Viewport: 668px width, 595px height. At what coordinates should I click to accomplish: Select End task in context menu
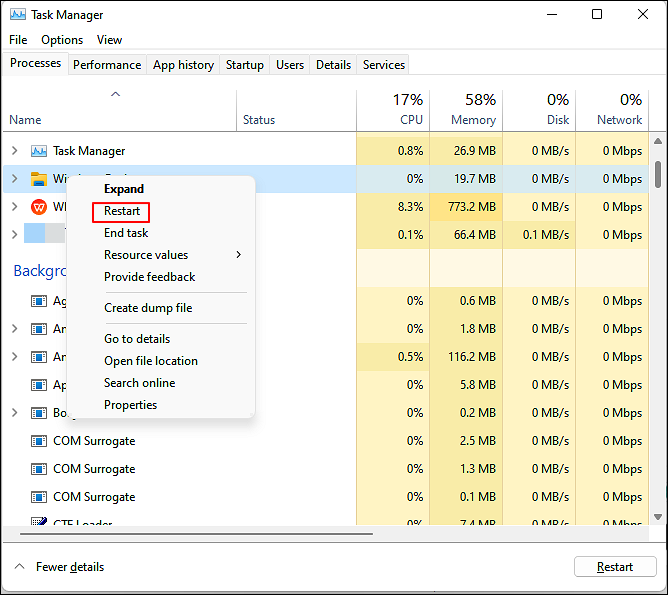coord(126,233)
